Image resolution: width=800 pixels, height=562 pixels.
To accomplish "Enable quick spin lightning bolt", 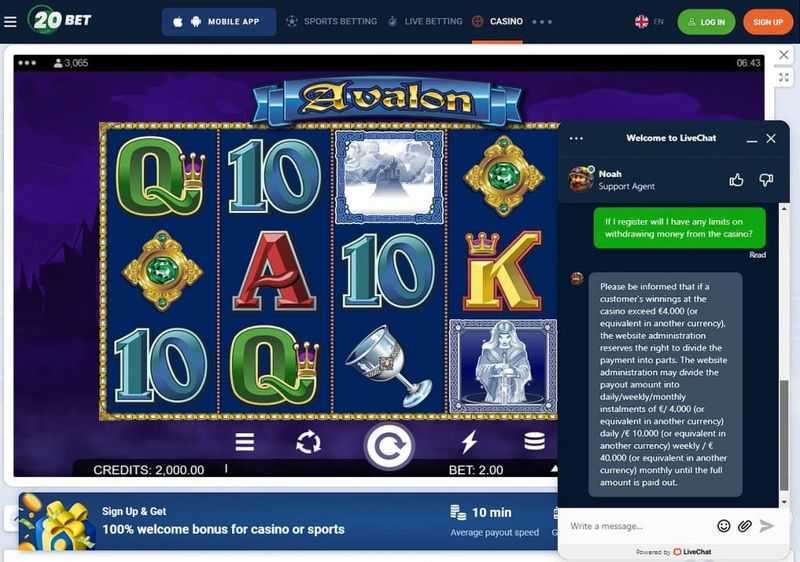I will 469,442.
